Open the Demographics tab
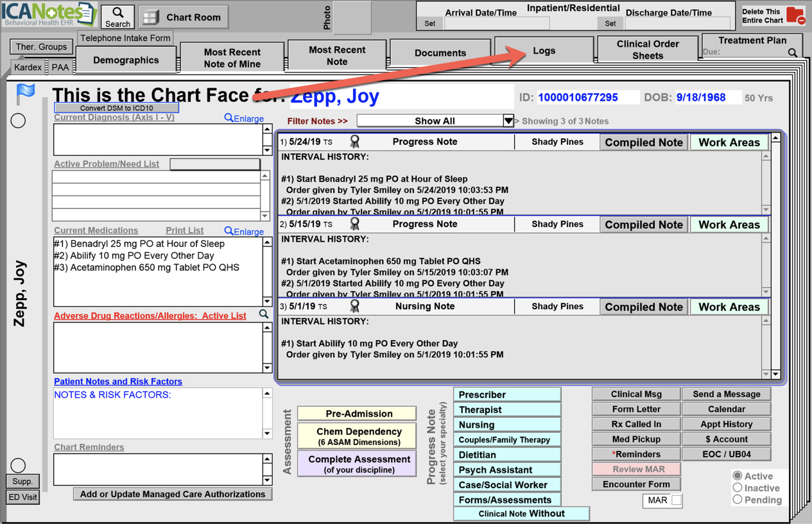812x524 pixels. [126, 60]
